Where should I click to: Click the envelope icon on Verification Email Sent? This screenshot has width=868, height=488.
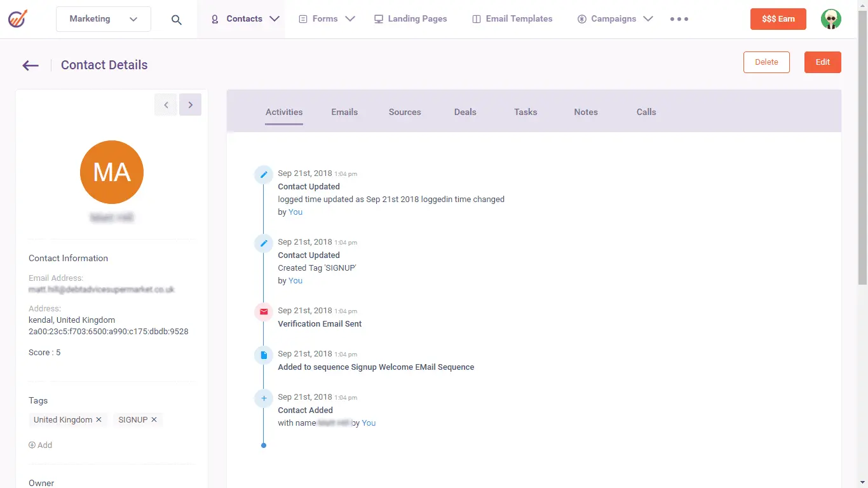(x=264, y=311)
